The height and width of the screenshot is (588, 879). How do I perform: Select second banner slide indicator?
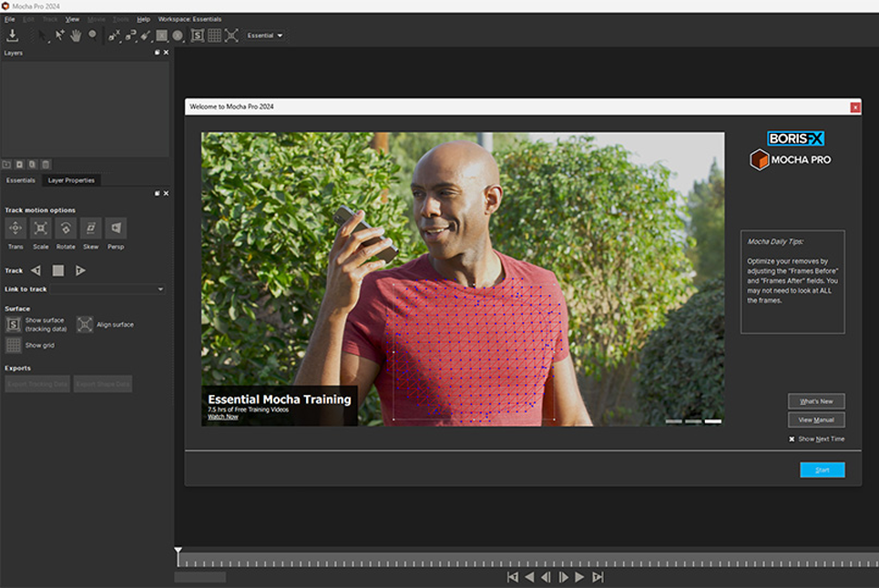693,421
